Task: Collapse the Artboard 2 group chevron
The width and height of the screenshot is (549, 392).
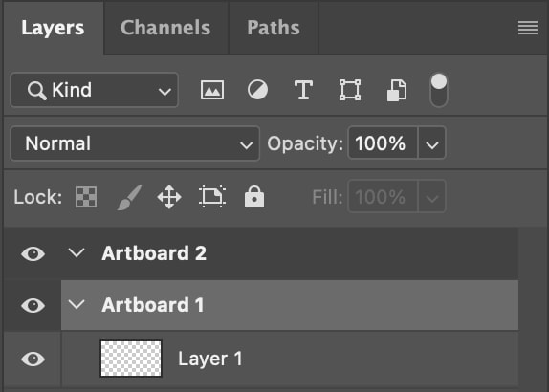Action: point(77,252)
